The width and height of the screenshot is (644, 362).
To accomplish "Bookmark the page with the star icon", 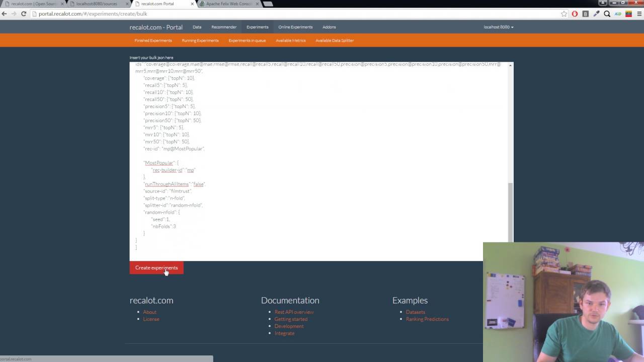I will [x=564, y=14].
